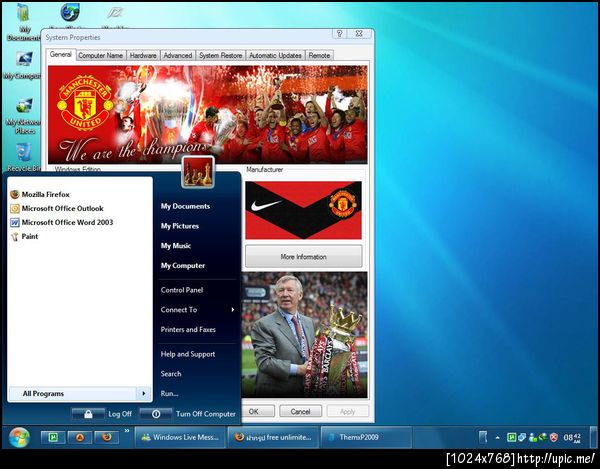
Task: Expand the Connect To submenu arrow
Action: (233, 309)
